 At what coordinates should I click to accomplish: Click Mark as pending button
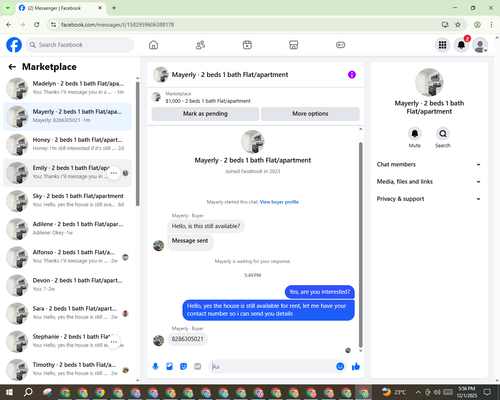point(205,114)
